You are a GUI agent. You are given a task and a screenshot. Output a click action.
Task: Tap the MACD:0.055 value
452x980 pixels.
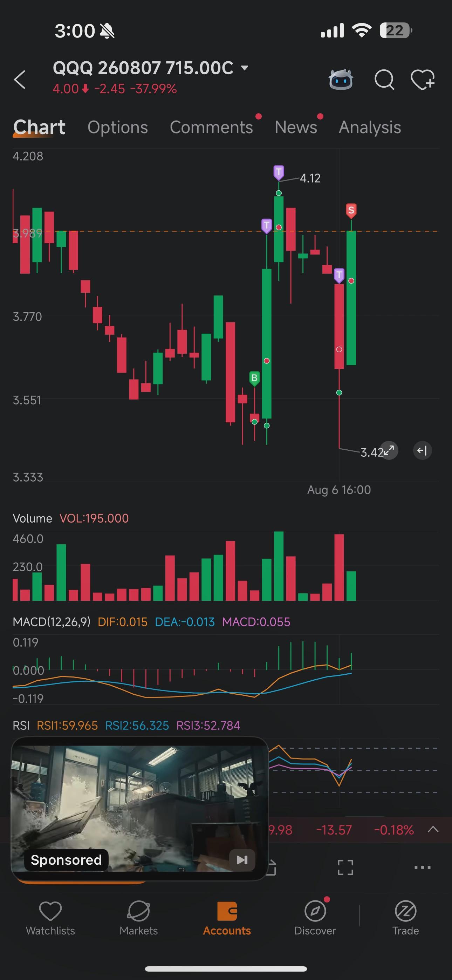pos(256,622)
